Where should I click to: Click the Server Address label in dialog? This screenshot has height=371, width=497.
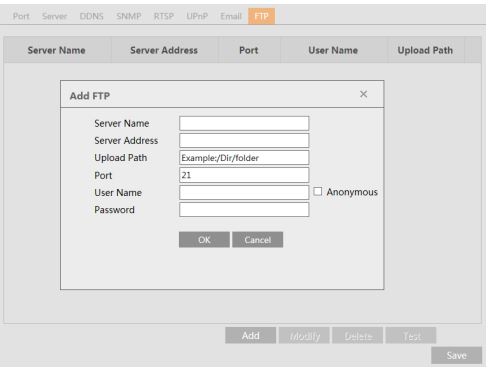[126, 141]
